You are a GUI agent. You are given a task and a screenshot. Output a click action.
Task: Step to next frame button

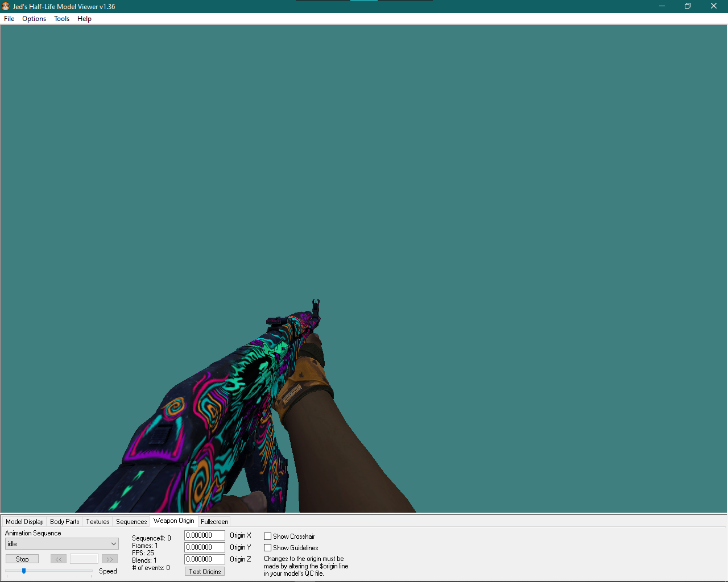(110, 559)
